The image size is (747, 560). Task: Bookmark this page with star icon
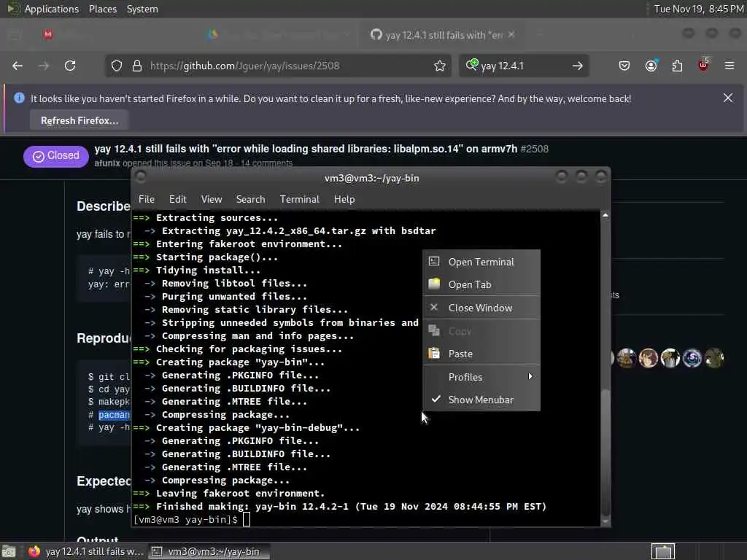coord(440,66)
